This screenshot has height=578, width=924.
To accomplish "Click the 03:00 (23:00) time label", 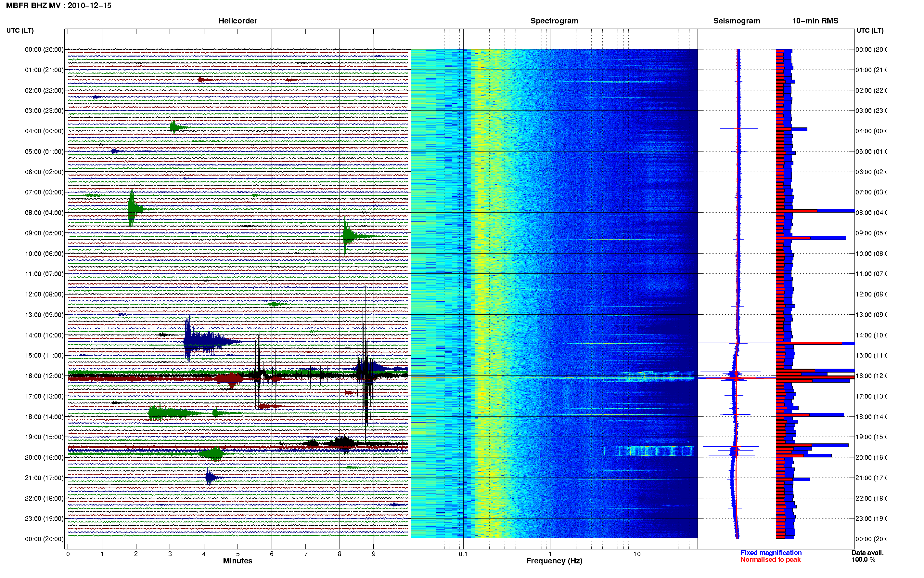I will 44,111.
